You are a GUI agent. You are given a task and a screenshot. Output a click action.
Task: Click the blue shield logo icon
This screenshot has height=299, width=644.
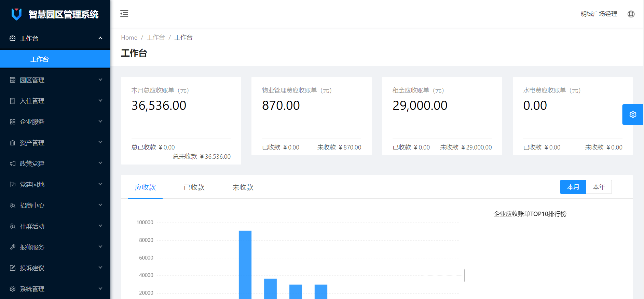pyautogui.click(x=16, y=14)
